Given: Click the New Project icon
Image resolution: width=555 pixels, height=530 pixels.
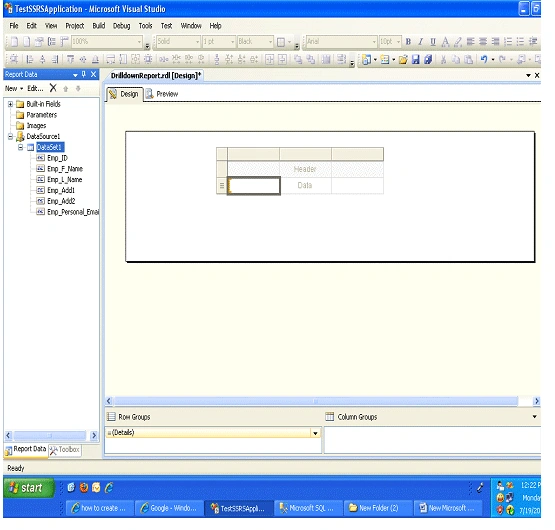Looking at the screenshot, I should [x=366, y=59].
